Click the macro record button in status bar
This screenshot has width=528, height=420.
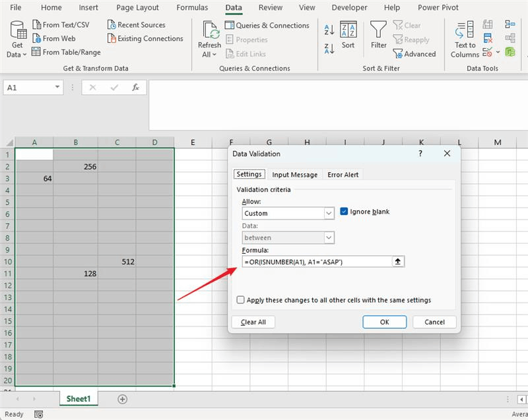pos(38,414)
